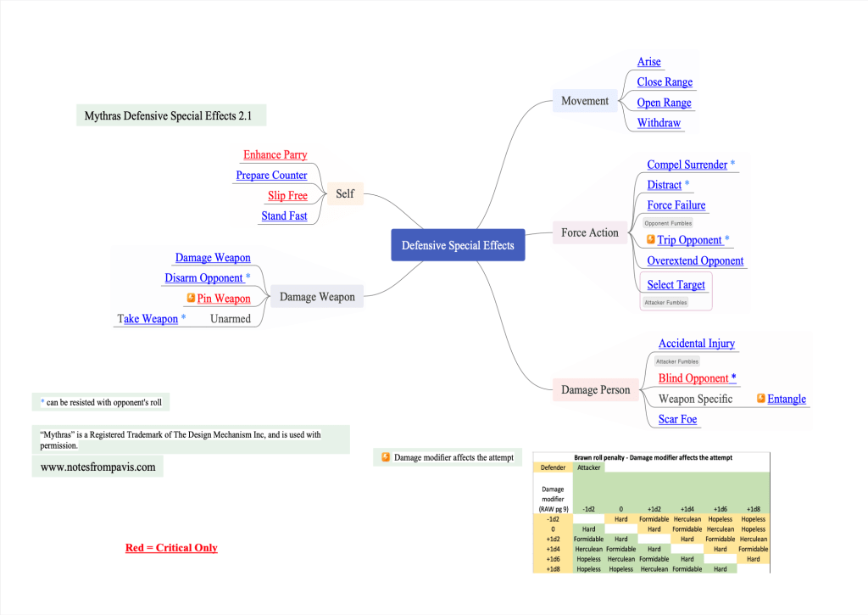This screenshot has width=868, height=615.
Task: Select the Self branch node
Action: click(x=345, y=193)
